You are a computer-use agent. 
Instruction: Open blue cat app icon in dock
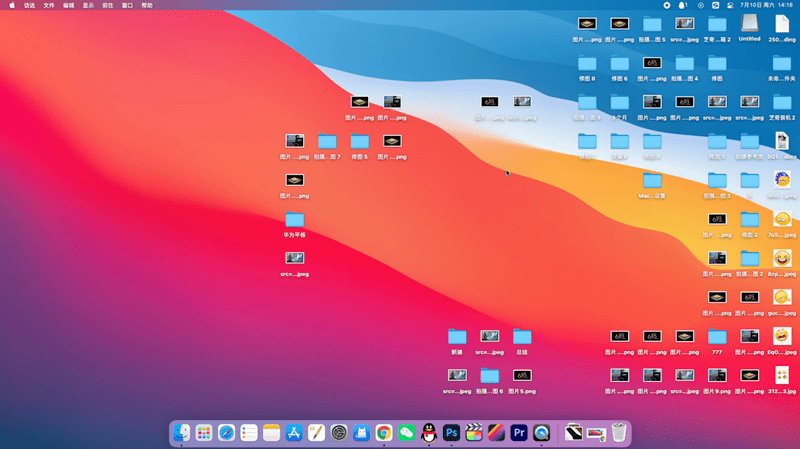pyautogui.click(x=361, y=433)
